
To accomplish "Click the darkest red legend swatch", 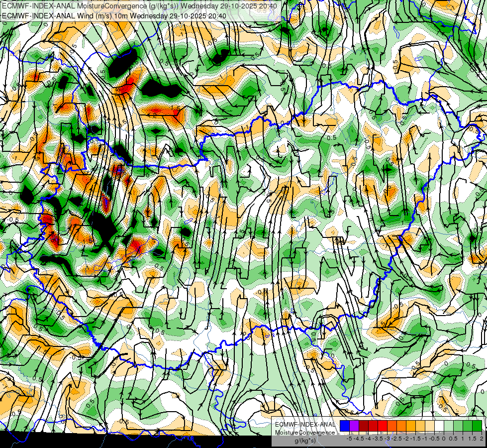I will (x=364, y=426).
